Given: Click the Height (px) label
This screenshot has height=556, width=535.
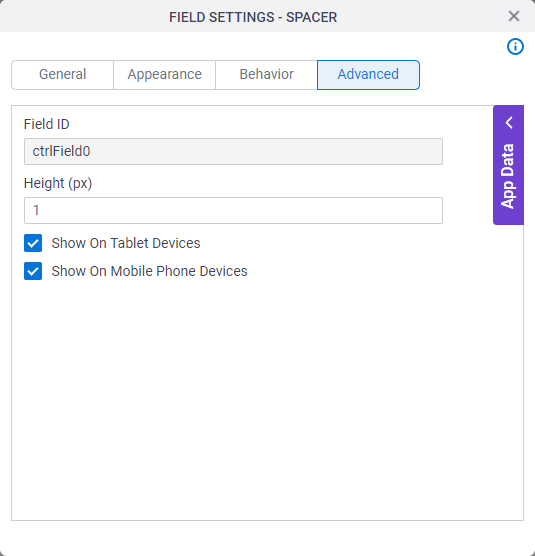Looking at the screenshot, I should (x=58, y=183).
